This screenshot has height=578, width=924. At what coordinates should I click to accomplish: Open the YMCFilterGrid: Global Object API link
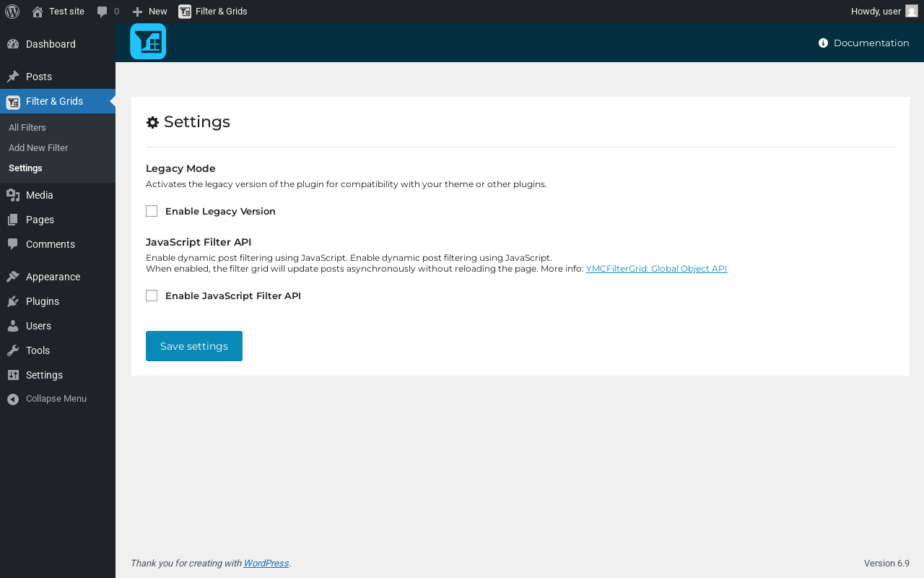656,269
